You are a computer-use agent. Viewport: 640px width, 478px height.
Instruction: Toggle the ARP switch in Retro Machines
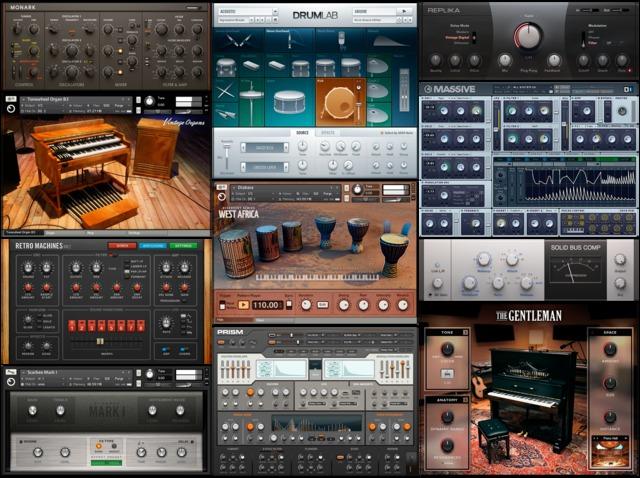pos(166,349)
